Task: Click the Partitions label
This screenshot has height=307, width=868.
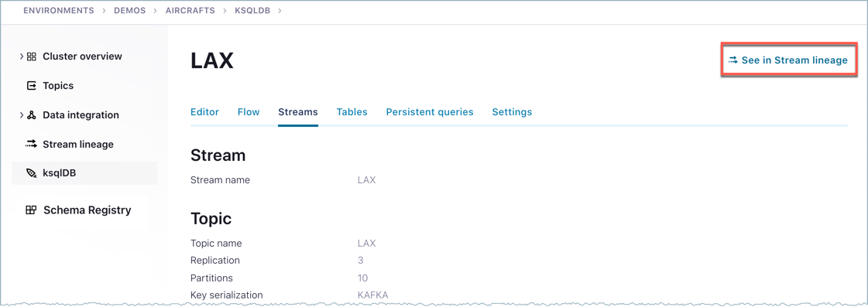Action: [x=211, y=278]
